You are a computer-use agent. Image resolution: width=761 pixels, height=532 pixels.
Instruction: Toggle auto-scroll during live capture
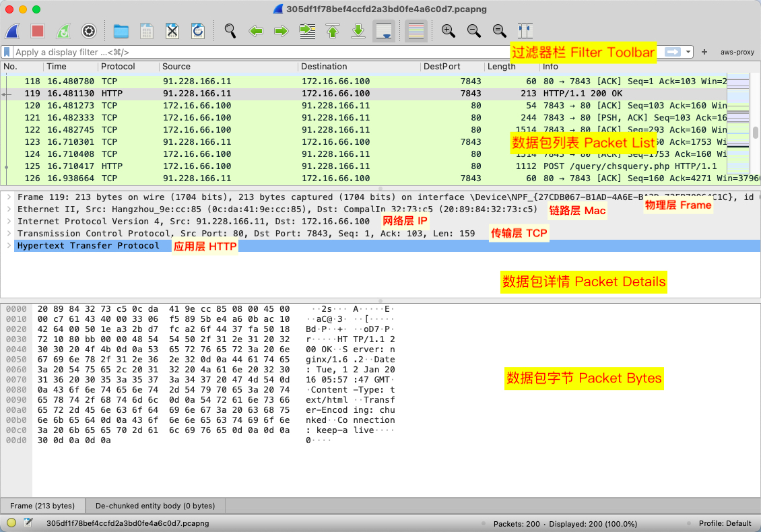pyautogui.click(x=384, y=31)
